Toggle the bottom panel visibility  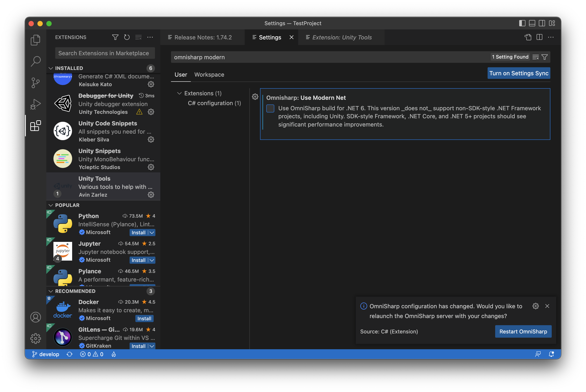coord(532,23)
